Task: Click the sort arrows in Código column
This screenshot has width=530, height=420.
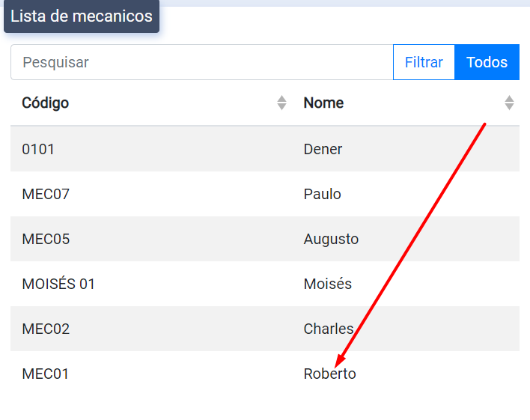Action: tap(281, 103)
